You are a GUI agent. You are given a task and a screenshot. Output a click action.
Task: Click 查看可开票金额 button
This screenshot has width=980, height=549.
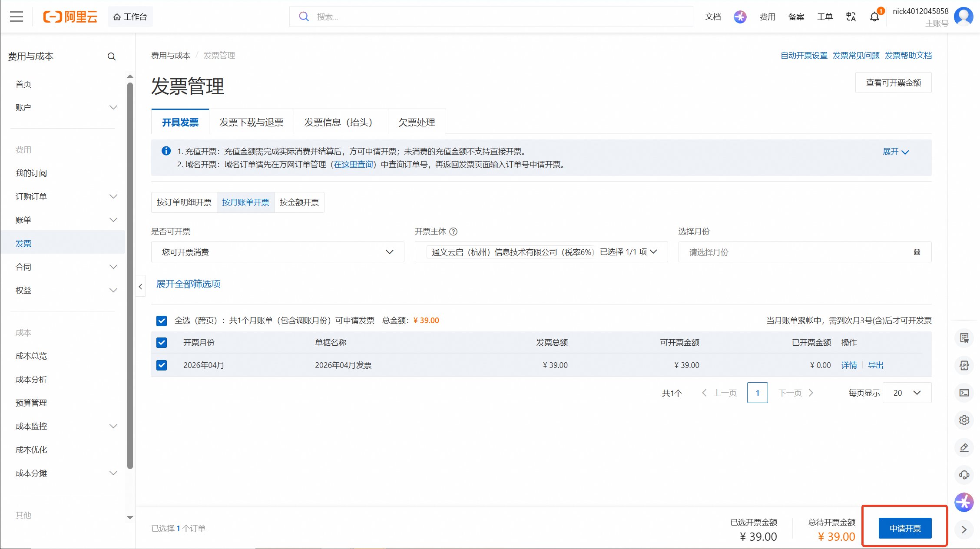[x=893, y=83]
